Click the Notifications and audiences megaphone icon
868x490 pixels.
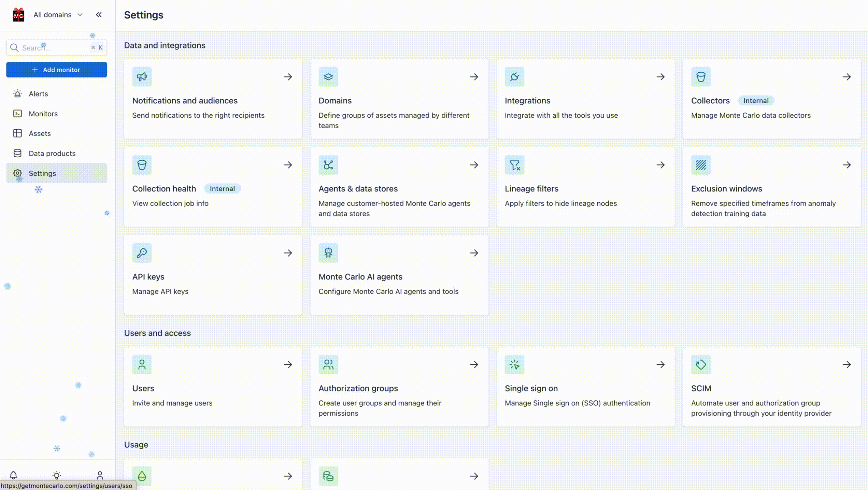(x=142, y=77)
